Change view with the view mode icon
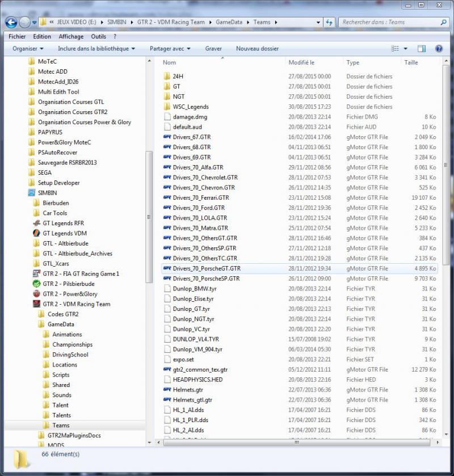The width and height of the screenshot is (454, 476). coord(395,49)
